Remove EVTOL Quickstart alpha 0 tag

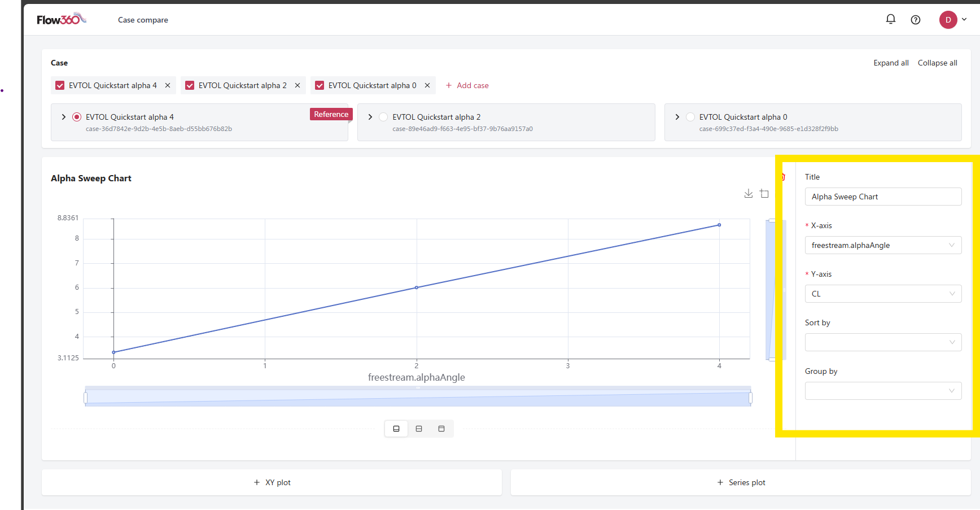click(x=427, y=85)
